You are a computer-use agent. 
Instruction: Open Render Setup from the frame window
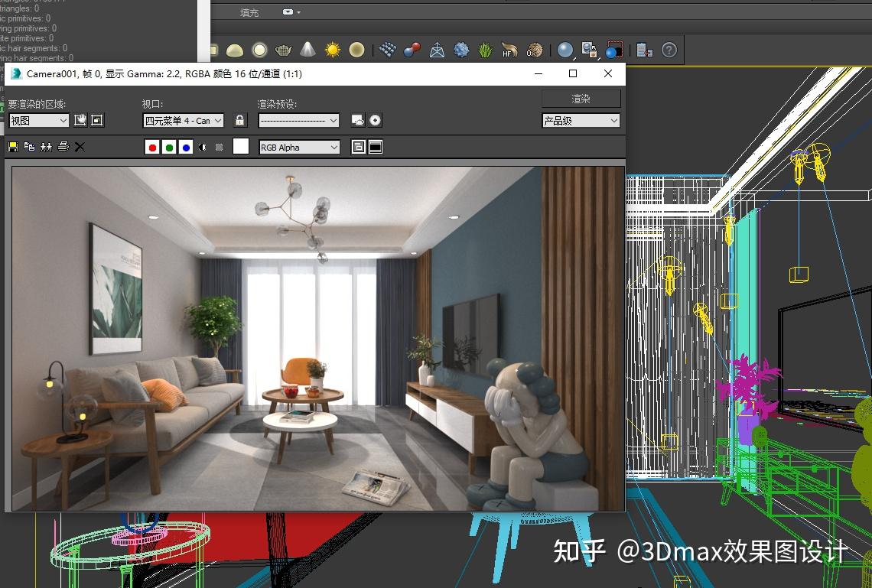click(x=354, y=120)
